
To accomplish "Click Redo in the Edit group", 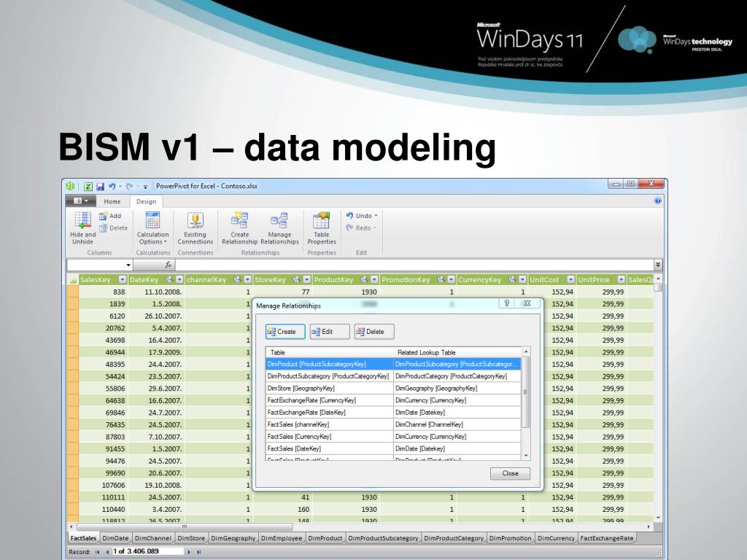I will (361, 228).
